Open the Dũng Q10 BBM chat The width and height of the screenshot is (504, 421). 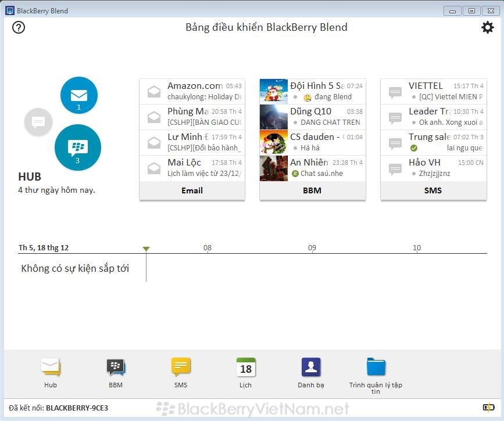312,117
